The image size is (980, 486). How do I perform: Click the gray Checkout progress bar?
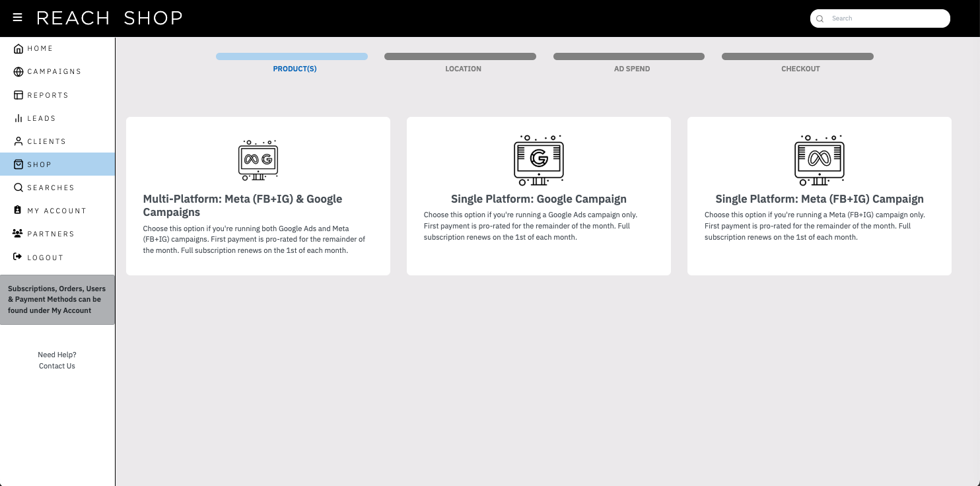coord(798,57)
